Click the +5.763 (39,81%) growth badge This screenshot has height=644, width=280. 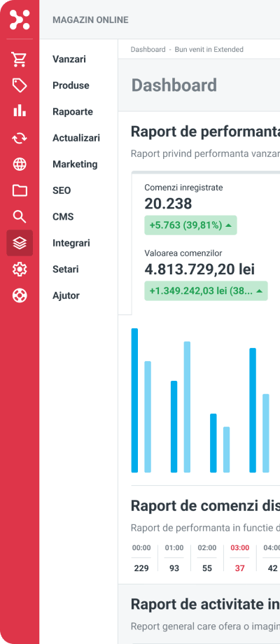190,225
